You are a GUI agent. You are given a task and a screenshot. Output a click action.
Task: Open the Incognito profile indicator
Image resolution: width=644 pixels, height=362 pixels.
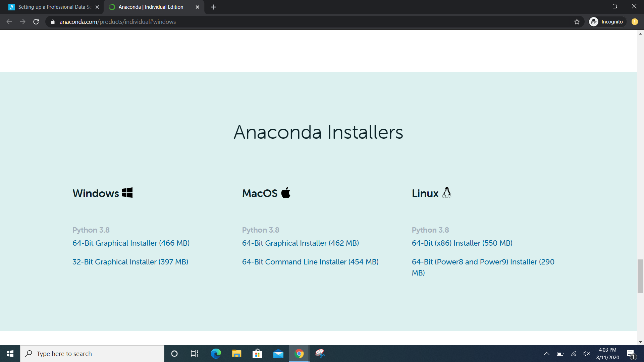tap(607, 22)
